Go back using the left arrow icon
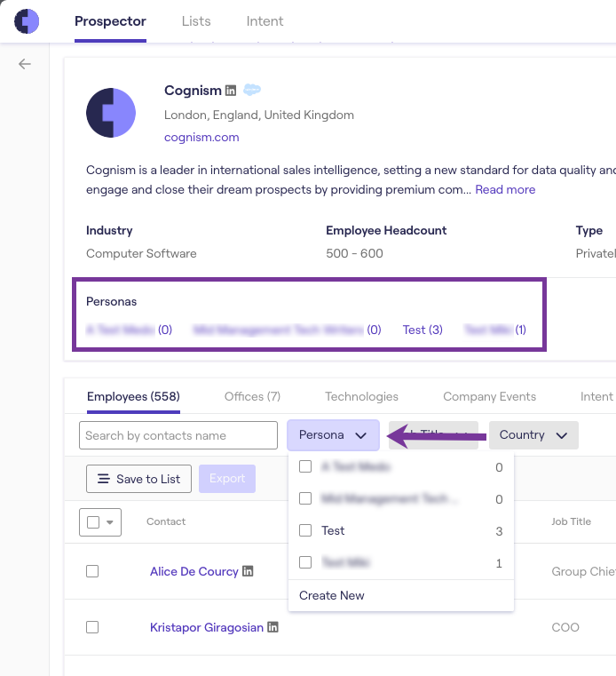The image size is (616, 676). [x=25, y=64]
